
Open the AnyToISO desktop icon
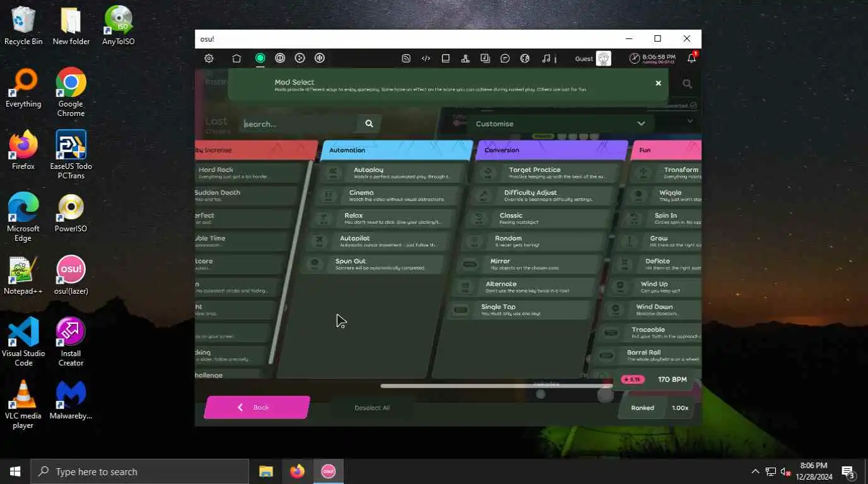[x=118, y=26]
